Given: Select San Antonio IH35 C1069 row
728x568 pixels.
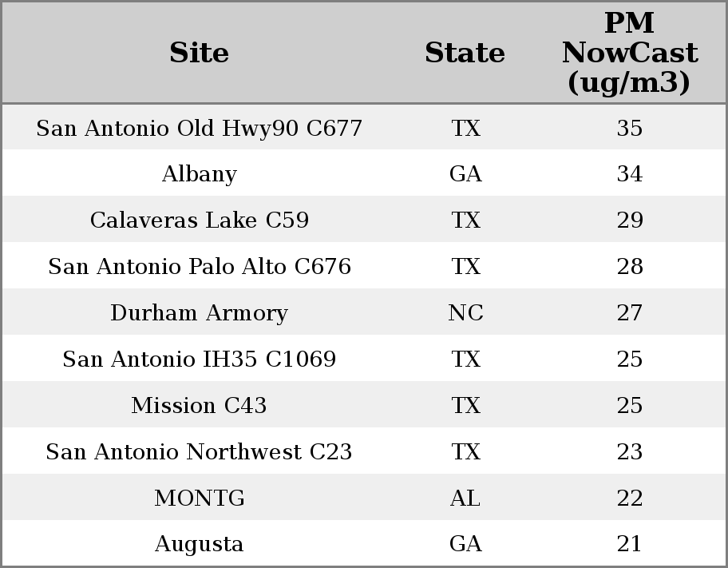Looking at the screenshot, I should [x=199, y=359].
